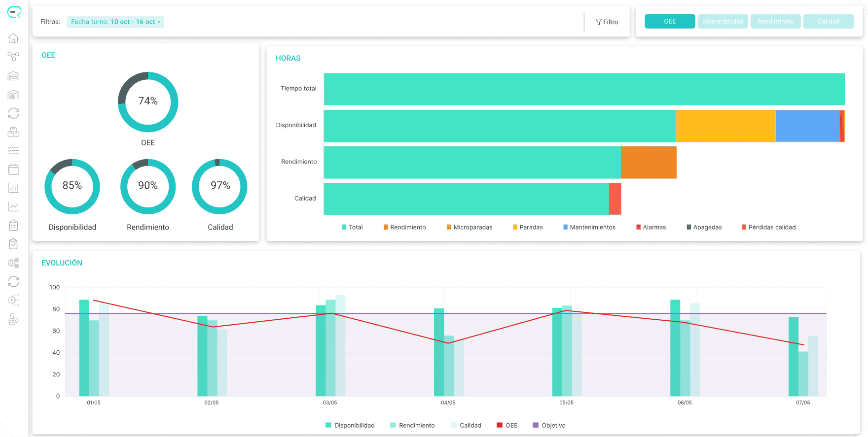Click the 74% OEE donut gauge
Image resolution: width=868 pixels, height=437 pixels.
click(148, 102)
